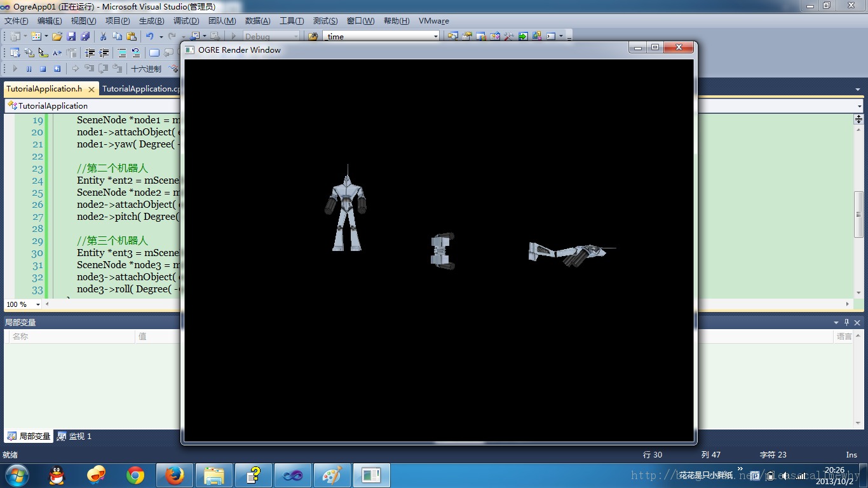Open the 文件(F) menu
The image size is (868, 488).
tap(17, 21)
